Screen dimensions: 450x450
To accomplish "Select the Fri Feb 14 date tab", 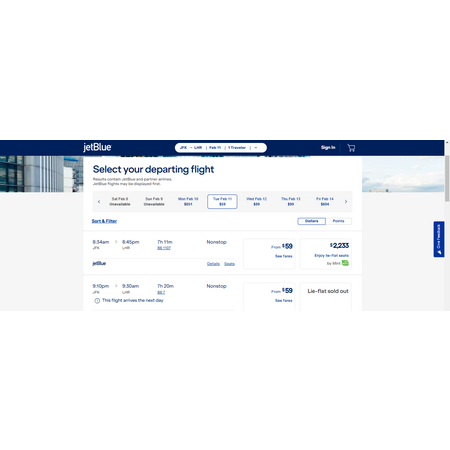I will (x=325, y=201).
